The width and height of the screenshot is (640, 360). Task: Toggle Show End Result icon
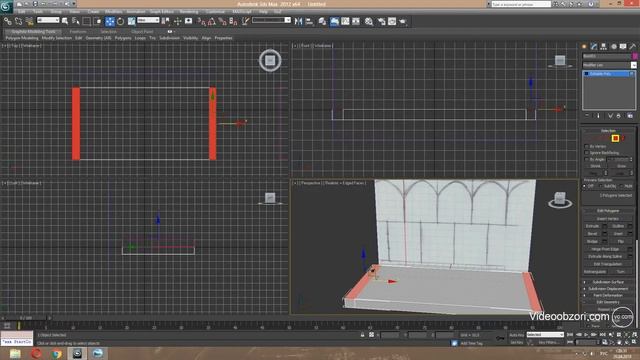tap(598, 116)
